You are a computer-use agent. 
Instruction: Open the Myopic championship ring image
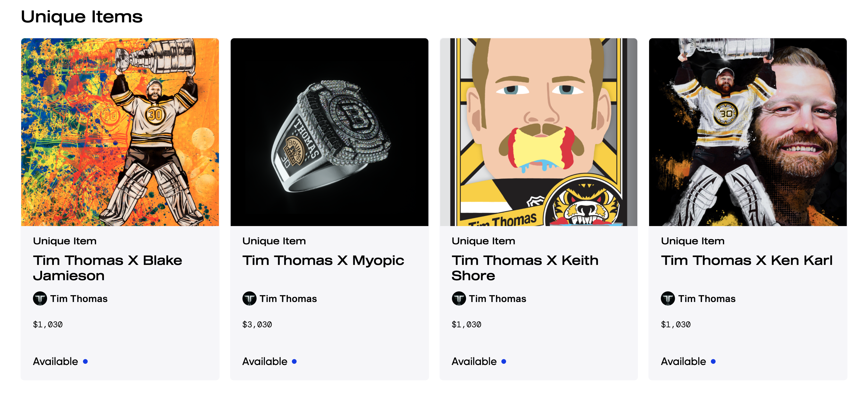[329, 132]
